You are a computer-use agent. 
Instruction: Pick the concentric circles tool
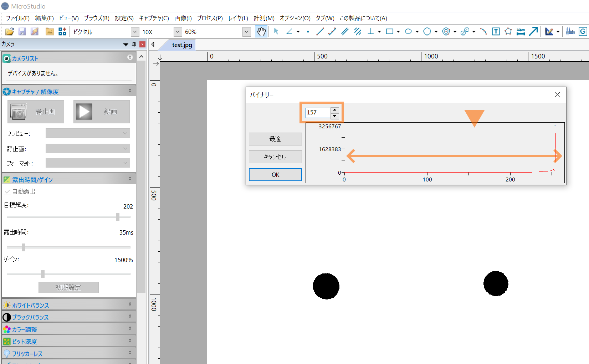coord(446,32)
